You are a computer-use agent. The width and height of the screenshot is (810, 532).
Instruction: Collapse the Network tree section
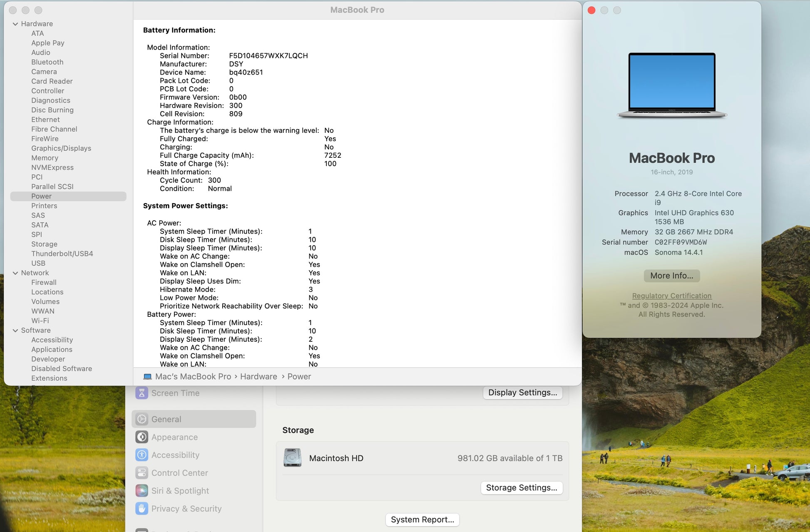(15, 273)
